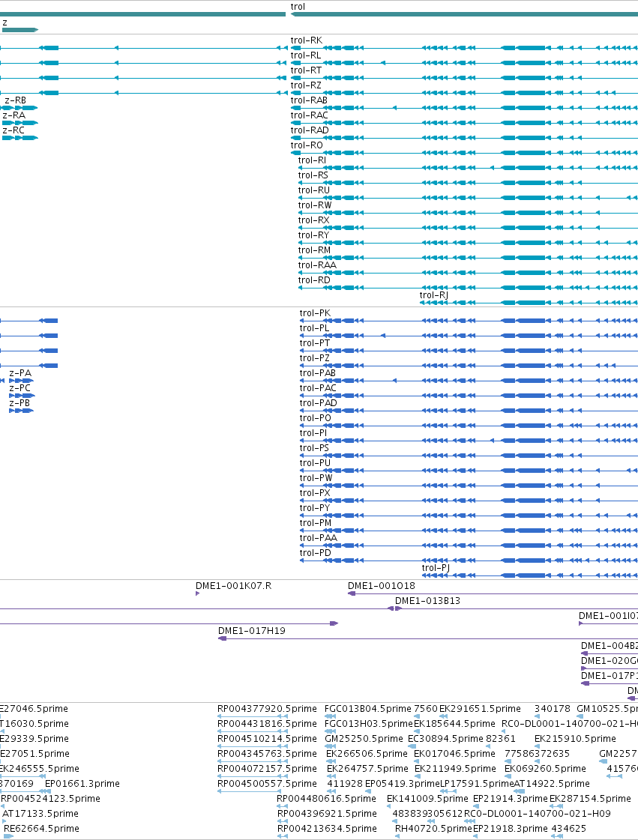Click transcript trol-RY
Viewport: 638px width, 840px height.
tap(313, 235)
